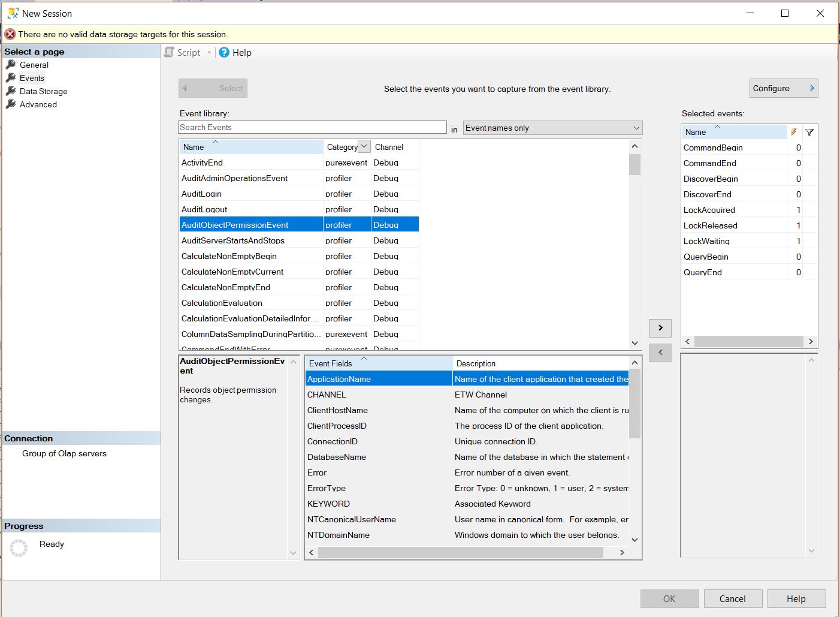This screenshot has width=840, height=617.
Task: Click the Channel column header
Action: click(x=395, y=147)
